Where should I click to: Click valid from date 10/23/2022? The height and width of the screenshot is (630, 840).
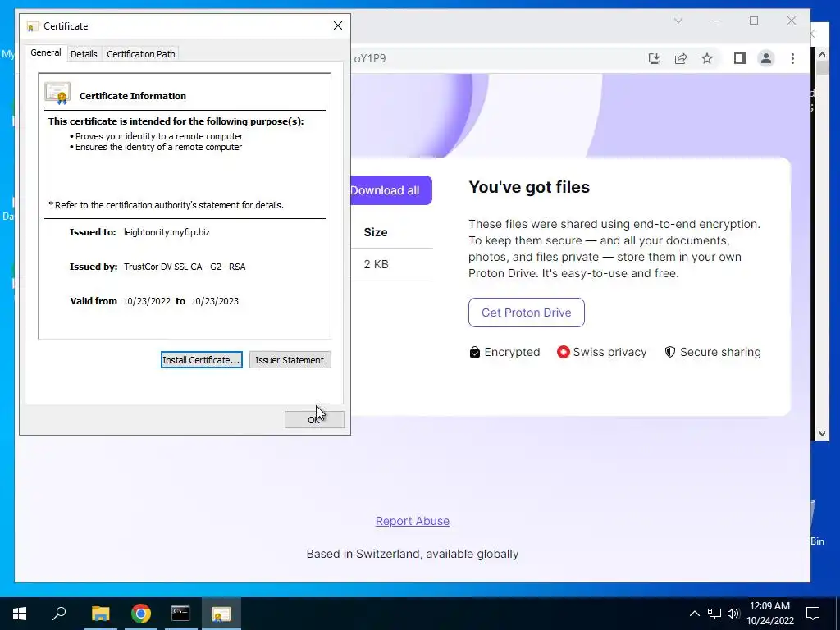[x=147, y=301]
